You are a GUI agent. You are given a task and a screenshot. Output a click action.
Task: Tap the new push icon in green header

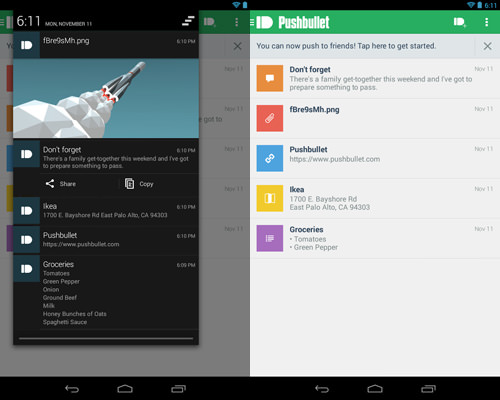pos(460,22)
